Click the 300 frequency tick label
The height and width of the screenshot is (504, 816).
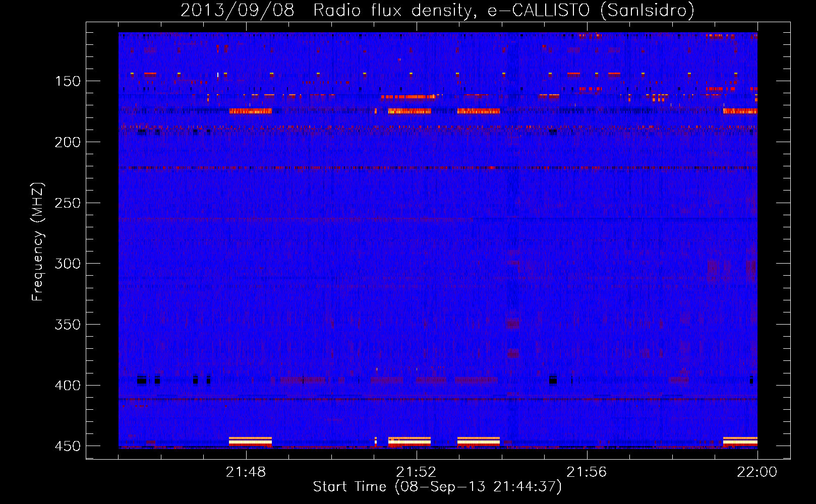[x=68, y=264]
